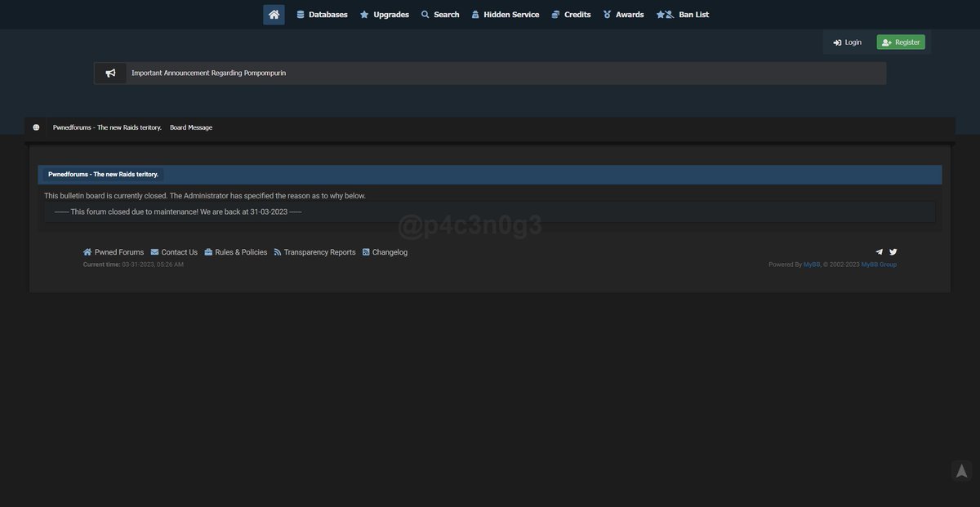Click the Current time text in footer
This screenshot has height=507, width=980.
(133, 265)
